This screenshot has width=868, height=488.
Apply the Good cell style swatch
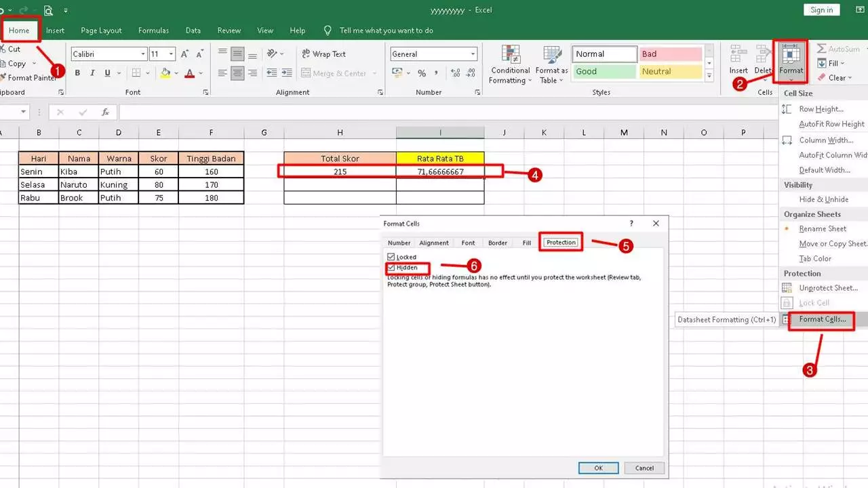[x=605, y=71]
